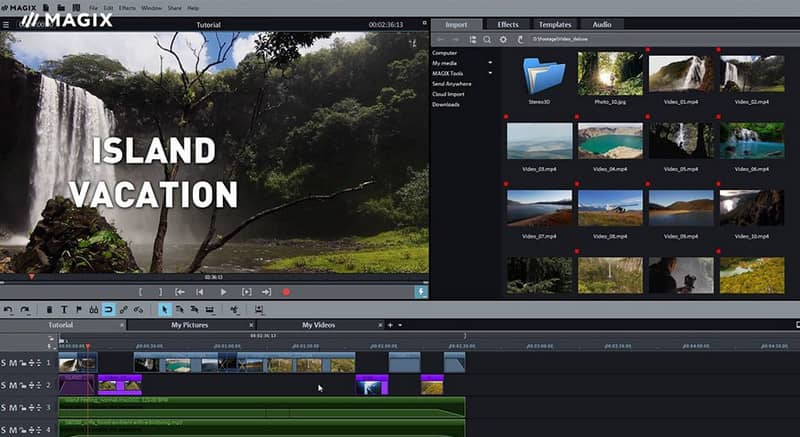Close the Tutorial movie tab

point(122,325)
